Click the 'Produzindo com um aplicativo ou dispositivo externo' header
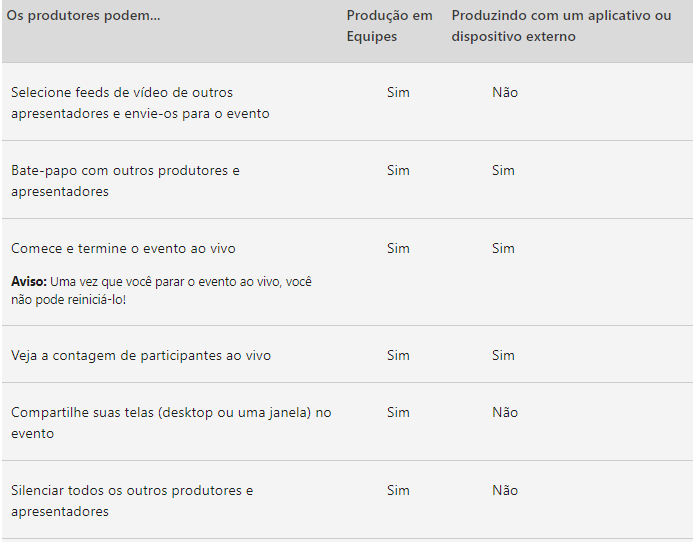Screen dimensions: 693x542 click(x=561, y=26)
